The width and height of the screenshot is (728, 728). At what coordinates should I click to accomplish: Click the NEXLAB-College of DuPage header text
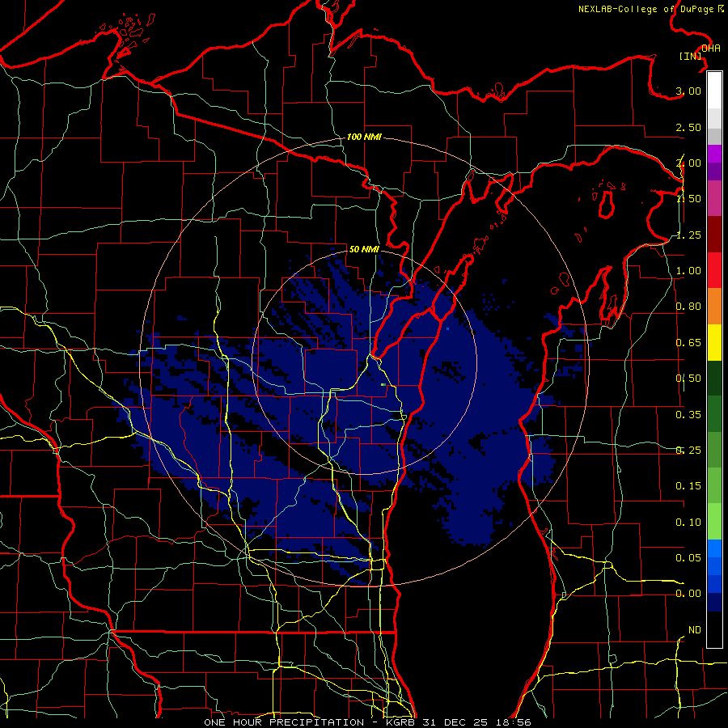point(650,9)
